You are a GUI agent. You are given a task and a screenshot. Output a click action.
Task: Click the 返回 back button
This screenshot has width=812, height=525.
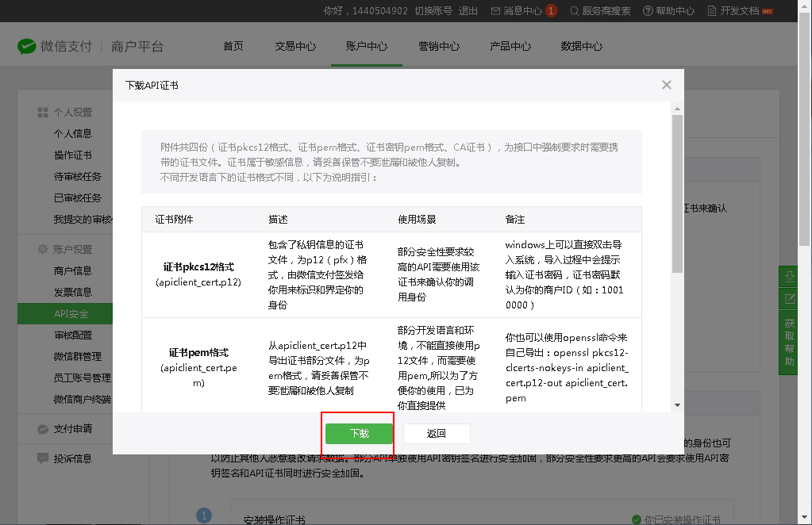pos(437,434)
